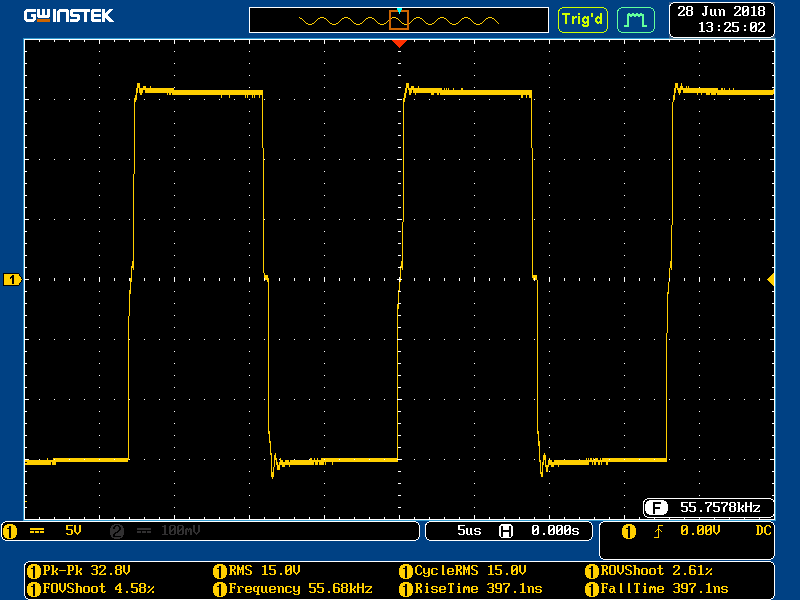Click the RMS 15.0V measurement
This screenshot has height=600, width=800.
click(264, 570)
